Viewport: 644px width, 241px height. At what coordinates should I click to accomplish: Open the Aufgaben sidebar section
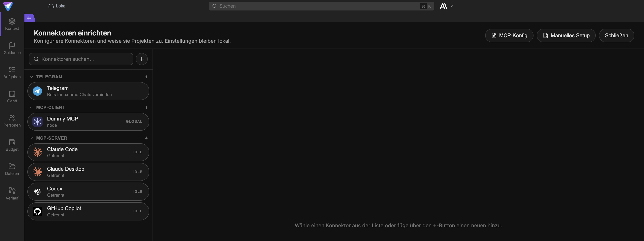(x=12, y=73)
